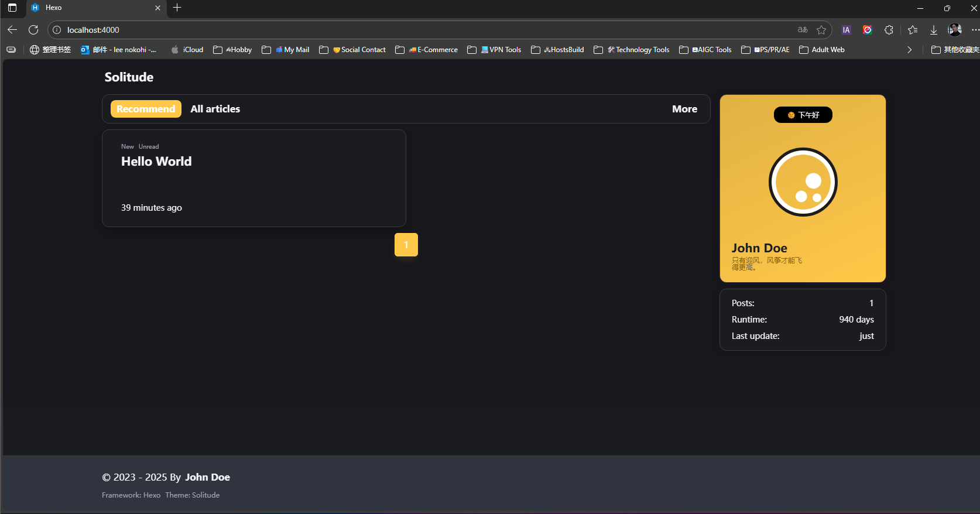Viewport: 980px width, 514px height.
Task: Click page 1 pagination button
Action: pyautogui.click(x=406, y=245)
